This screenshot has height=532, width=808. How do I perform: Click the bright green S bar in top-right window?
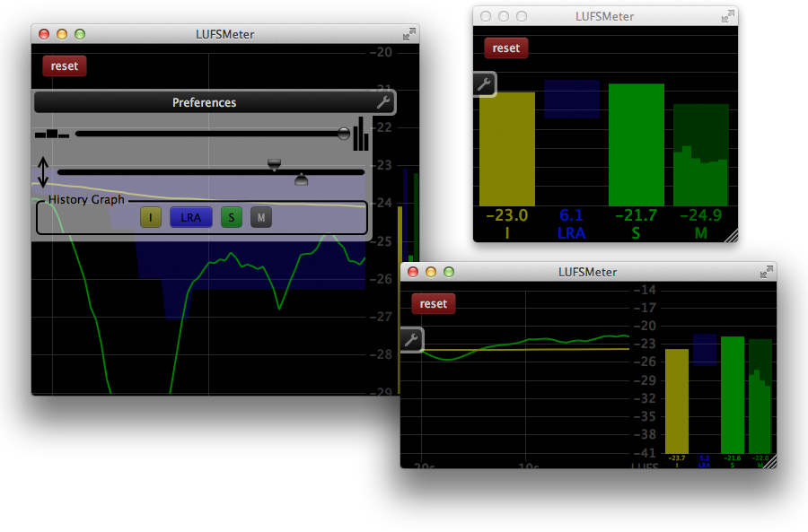point(637,144)
